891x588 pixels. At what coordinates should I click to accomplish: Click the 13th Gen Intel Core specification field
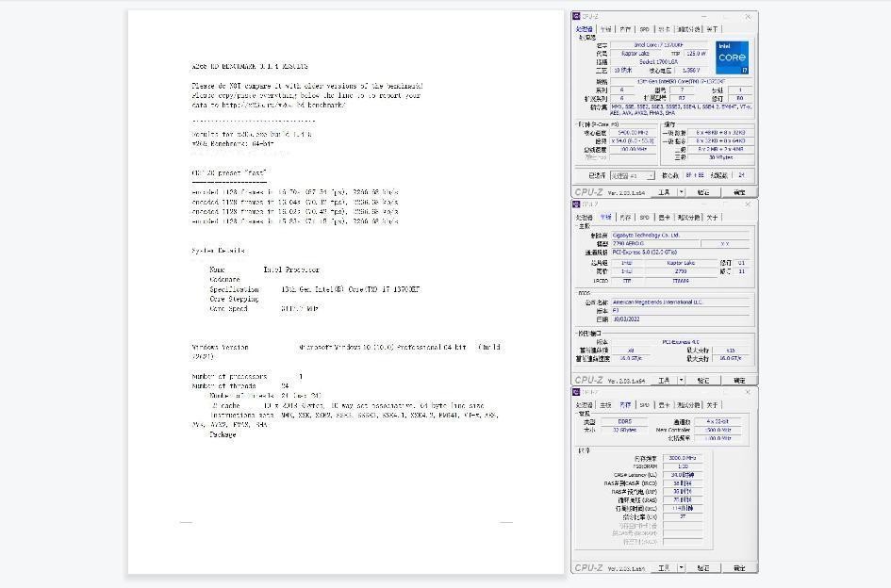pos(681,82)
